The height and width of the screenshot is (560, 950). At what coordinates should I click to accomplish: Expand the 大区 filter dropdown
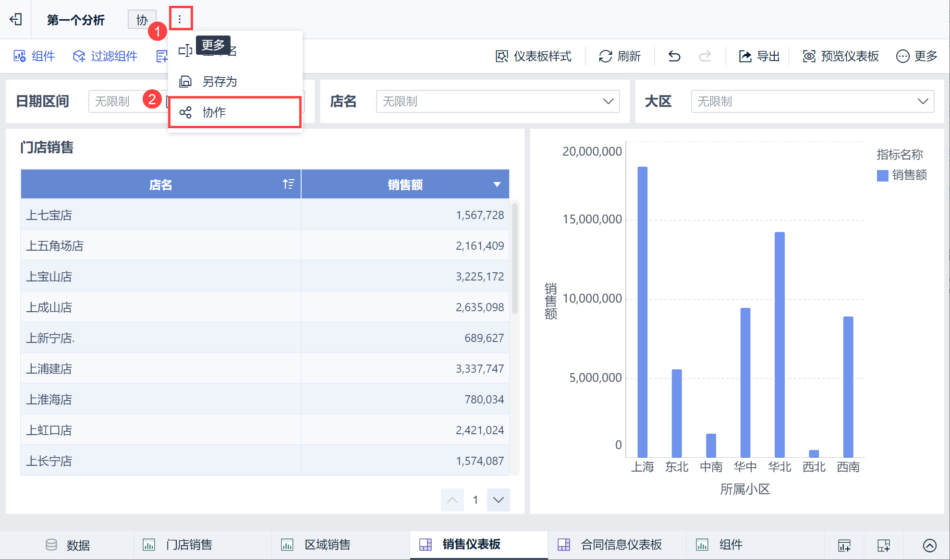click(x=923, y=101)
